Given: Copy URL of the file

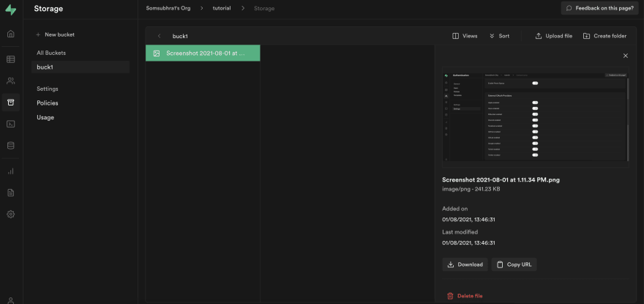Looking at the screenshot, I should [514, 264].
